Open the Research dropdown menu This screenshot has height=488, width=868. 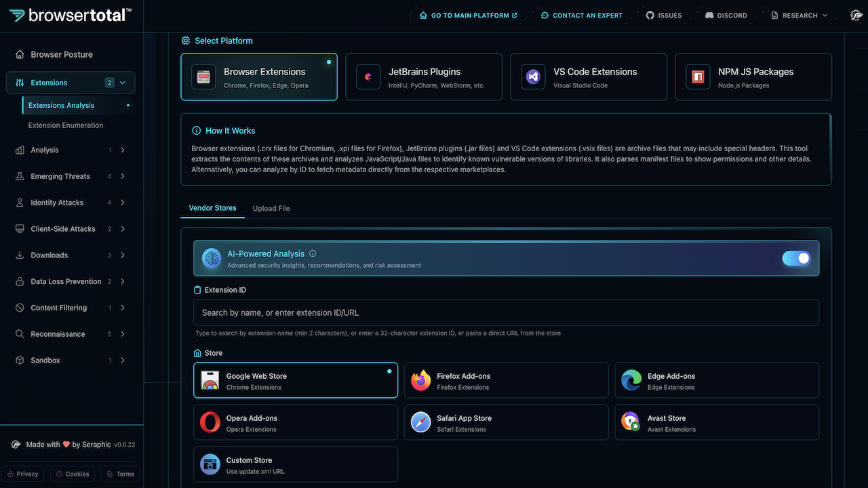click(800, 15)
